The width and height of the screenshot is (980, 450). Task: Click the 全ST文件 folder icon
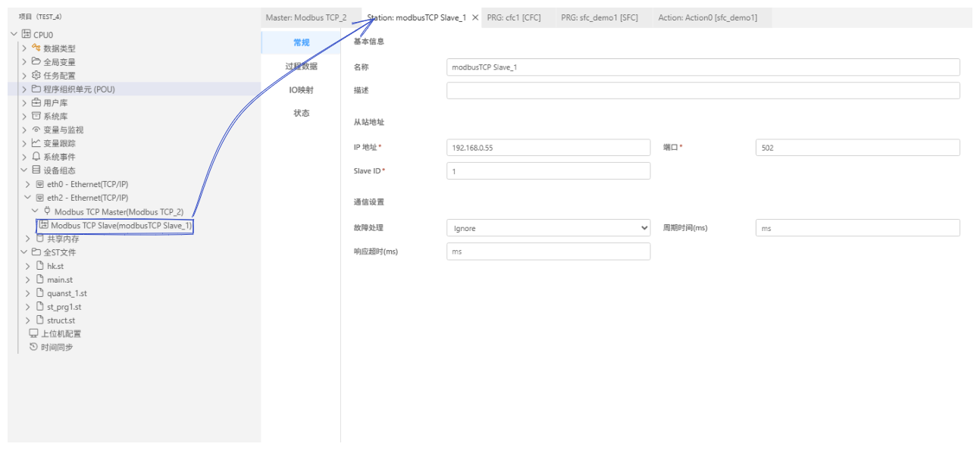click(x=36, y=252)
